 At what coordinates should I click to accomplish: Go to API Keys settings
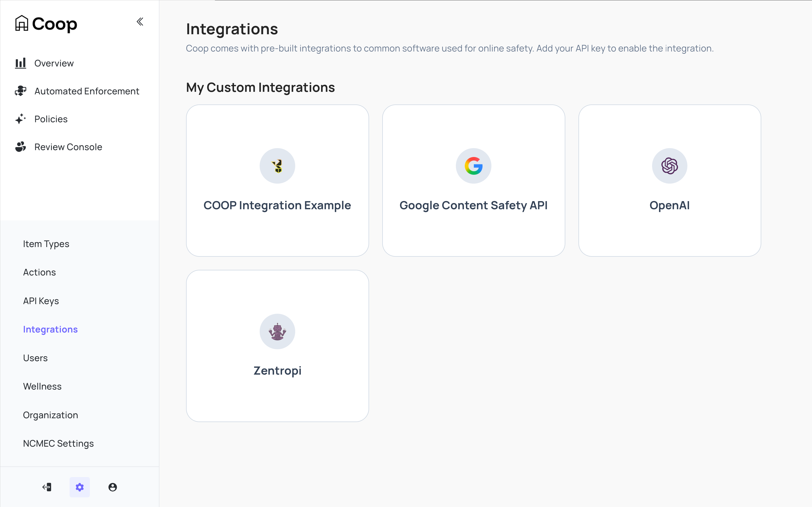click(x=41, y=301)
